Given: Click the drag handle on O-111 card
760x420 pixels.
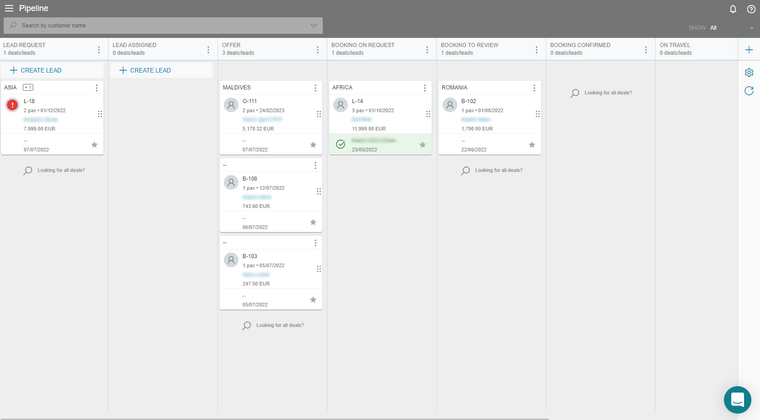Looking at the screenshot, I should pos(318,114).
